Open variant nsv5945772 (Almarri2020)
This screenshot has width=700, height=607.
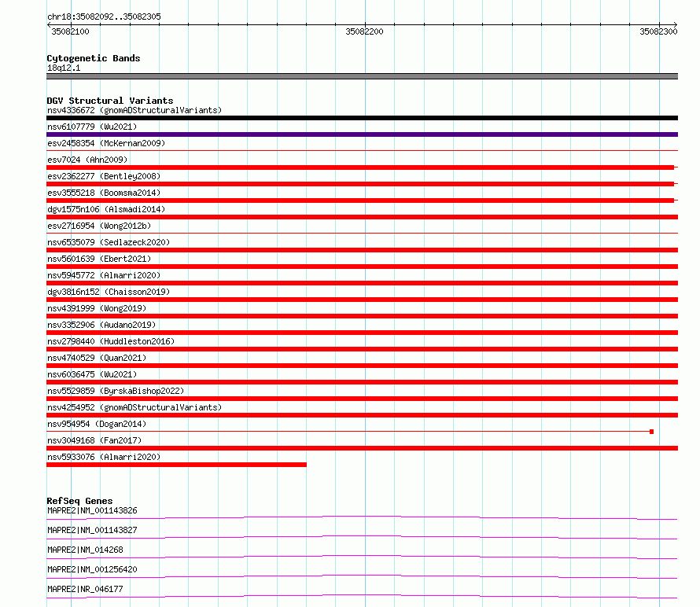point(104,275)
